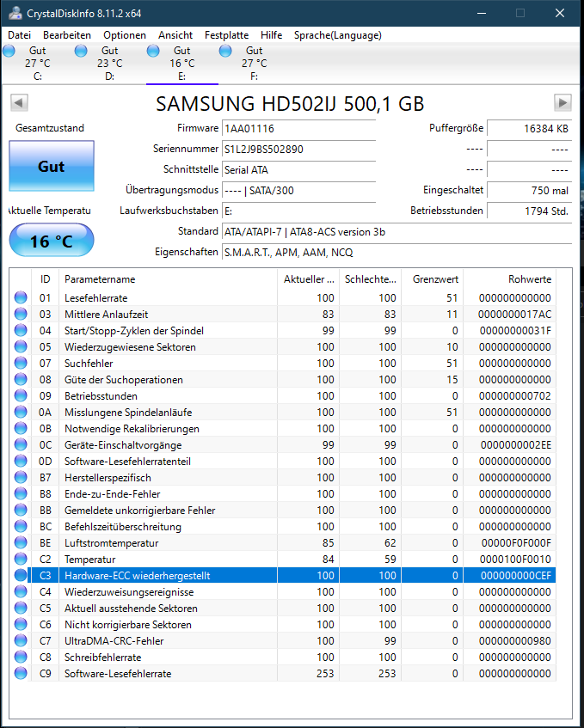This screenshot has width=584, height=728.
Task: Click status icon for UltraDMA-CRC-Fehler
Action: (21, 640)
